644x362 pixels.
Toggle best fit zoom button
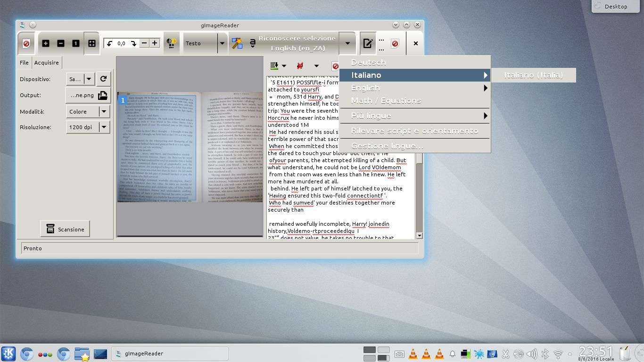tap(91, 43)
